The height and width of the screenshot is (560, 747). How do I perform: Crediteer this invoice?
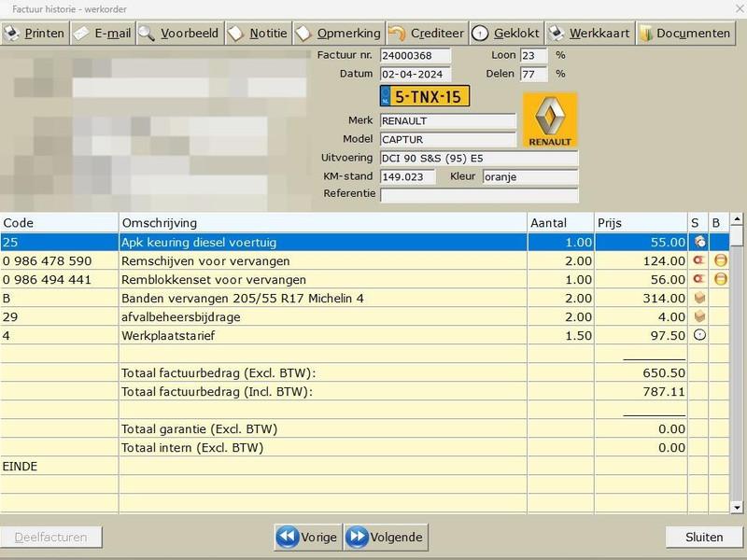pyautogui.click(x=426, y=34)
